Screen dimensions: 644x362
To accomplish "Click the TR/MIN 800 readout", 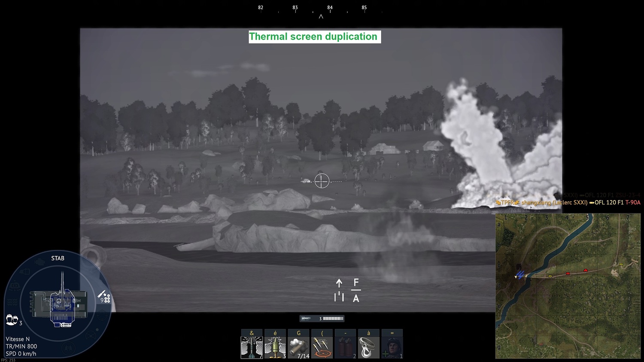I will click(x=21, y=347).
